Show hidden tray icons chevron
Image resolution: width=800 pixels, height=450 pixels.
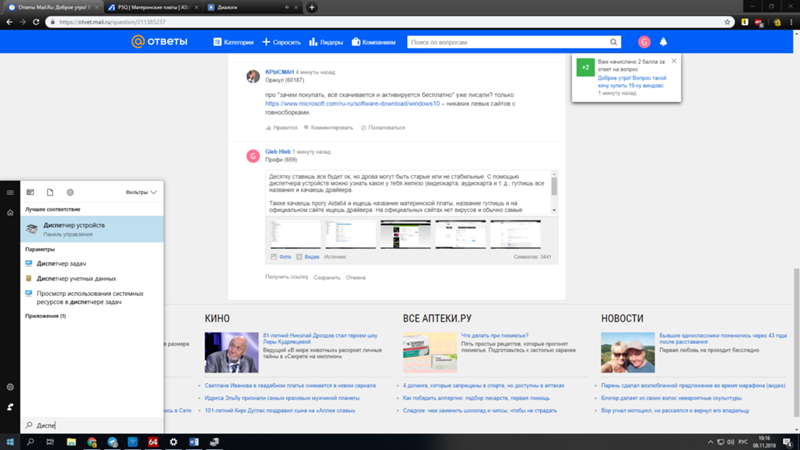[710, 442]
